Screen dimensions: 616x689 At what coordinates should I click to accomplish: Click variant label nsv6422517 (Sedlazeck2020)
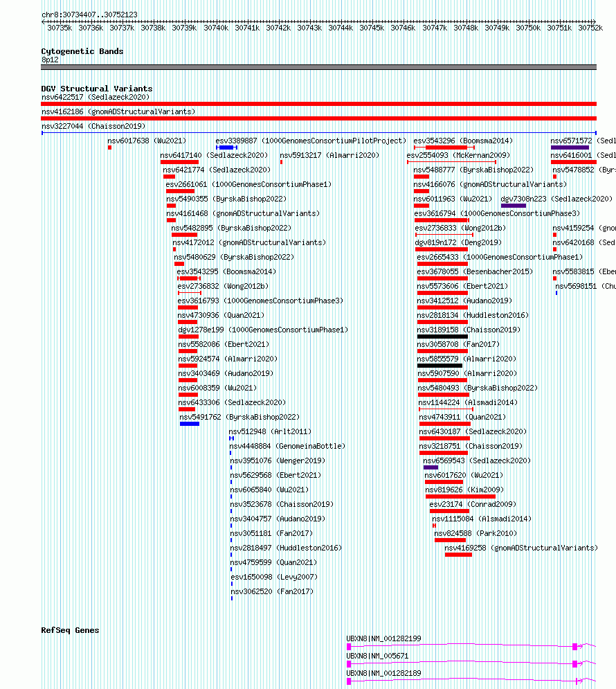click(x=96, y=97)
